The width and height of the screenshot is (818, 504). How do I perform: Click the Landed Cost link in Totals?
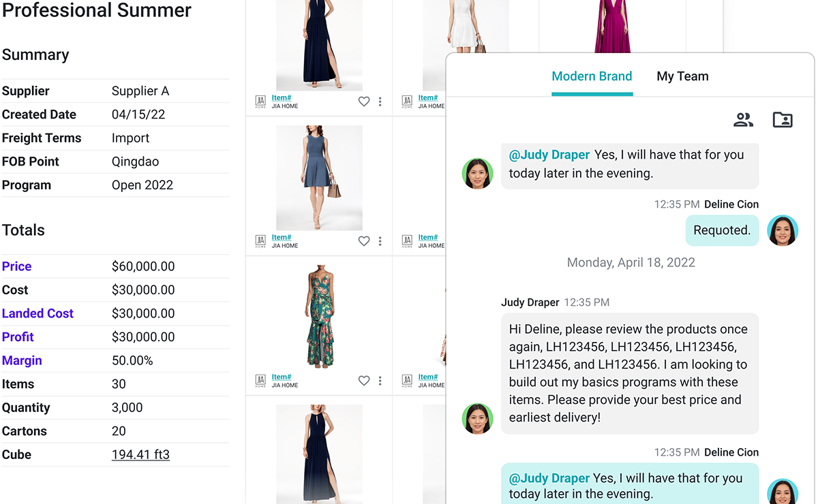click(37, 313)
